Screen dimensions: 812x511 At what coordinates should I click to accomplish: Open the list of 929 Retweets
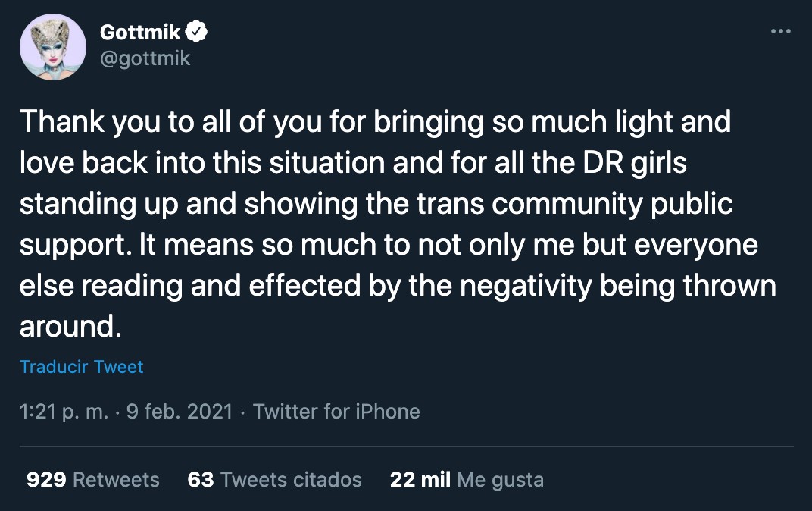(x=92, y=479)
